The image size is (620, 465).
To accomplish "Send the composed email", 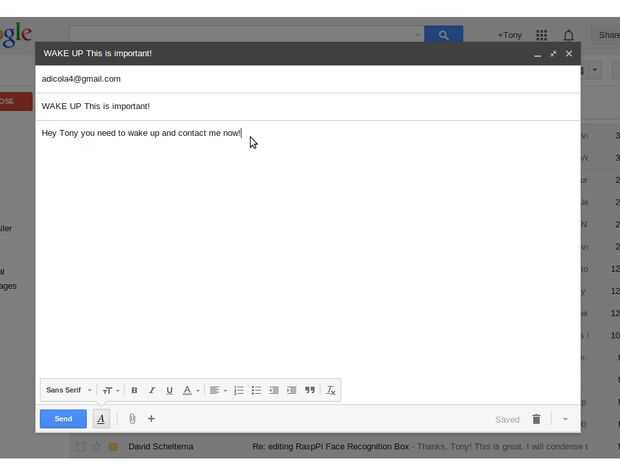I will 63,419.
